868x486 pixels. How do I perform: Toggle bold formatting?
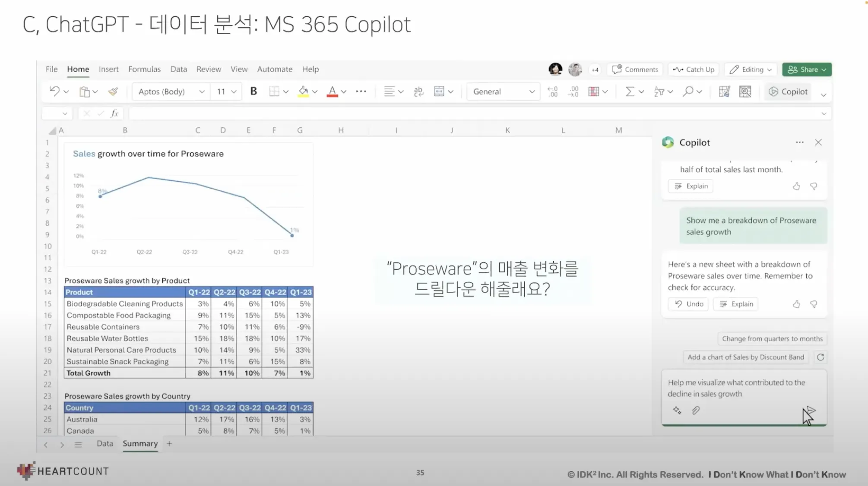[x=253, y=91]
